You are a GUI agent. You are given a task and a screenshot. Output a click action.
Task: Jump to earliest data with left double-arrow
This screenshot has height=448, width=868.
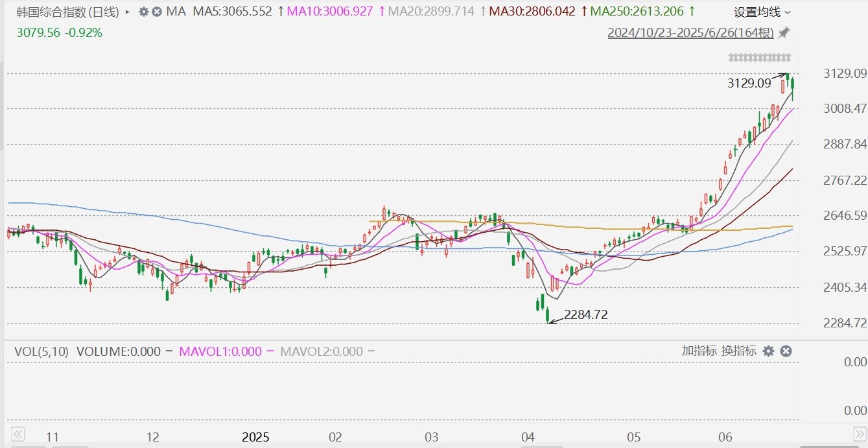point(18,434)
